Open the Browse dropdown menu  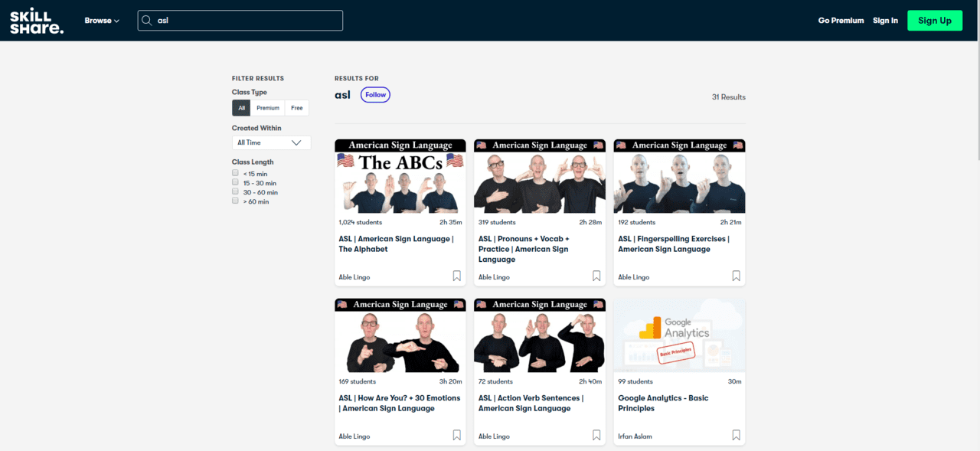coord(102,21)
